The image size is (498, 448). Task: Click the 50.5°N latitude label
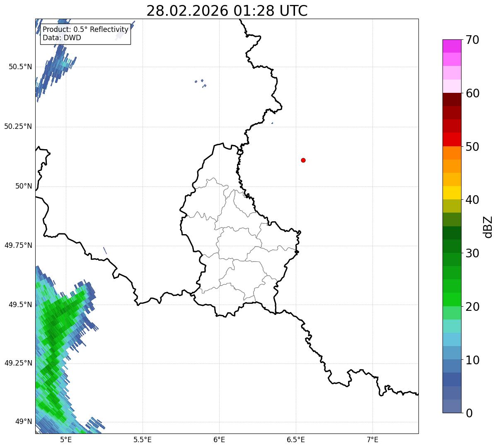point(20,67)
